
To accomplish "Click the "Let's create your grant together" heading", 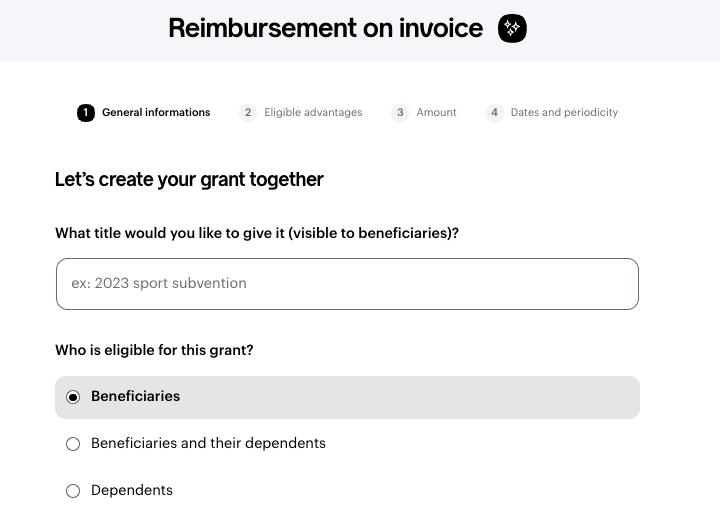I will [x=189, y=180].
